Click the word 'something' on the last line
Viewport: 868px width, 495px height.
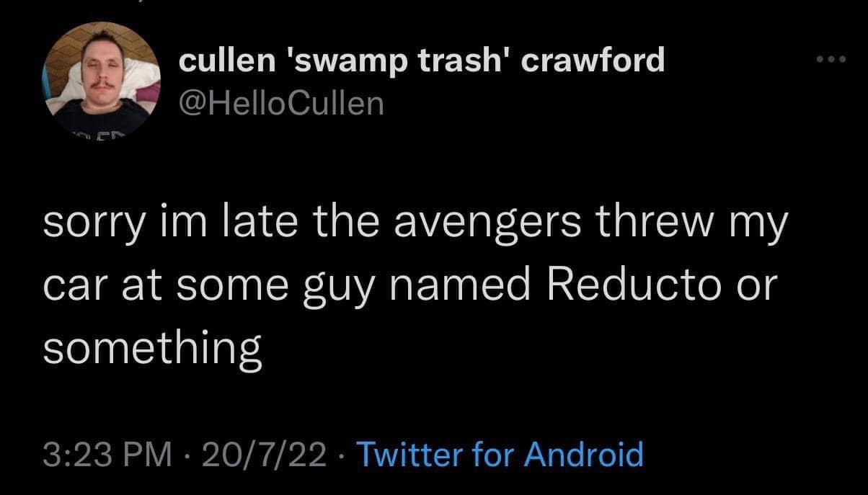(x=151, y=349)
